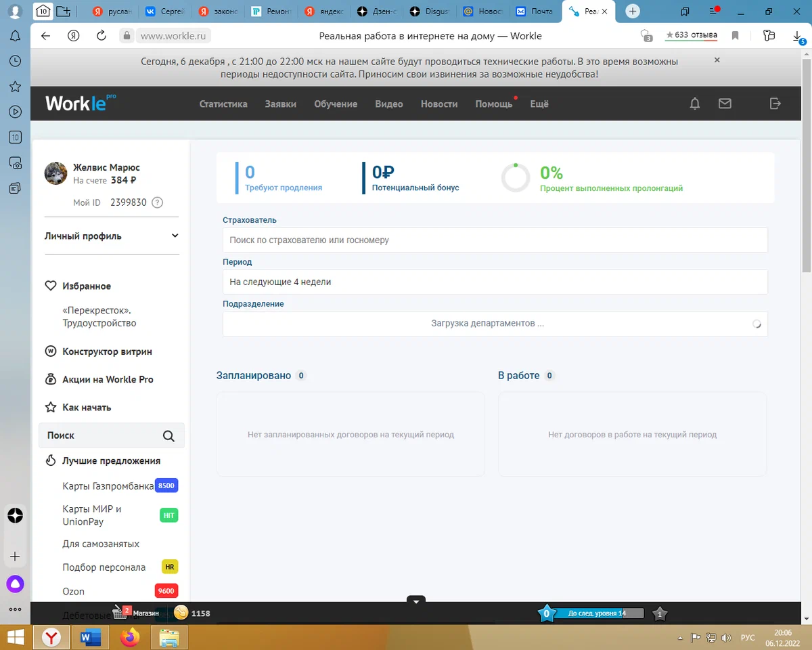Click the search magnifier icon in sidebar

pyautogui.click(x=168, y=436)
